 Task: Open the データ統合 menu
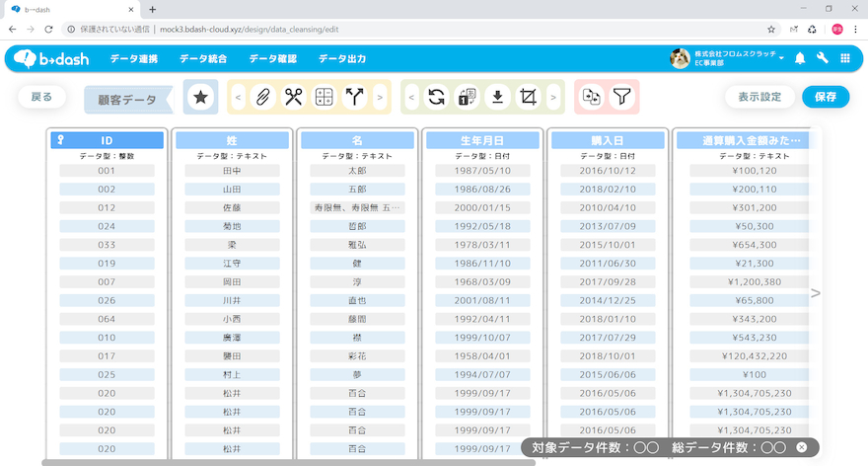[x=203, y=59]
